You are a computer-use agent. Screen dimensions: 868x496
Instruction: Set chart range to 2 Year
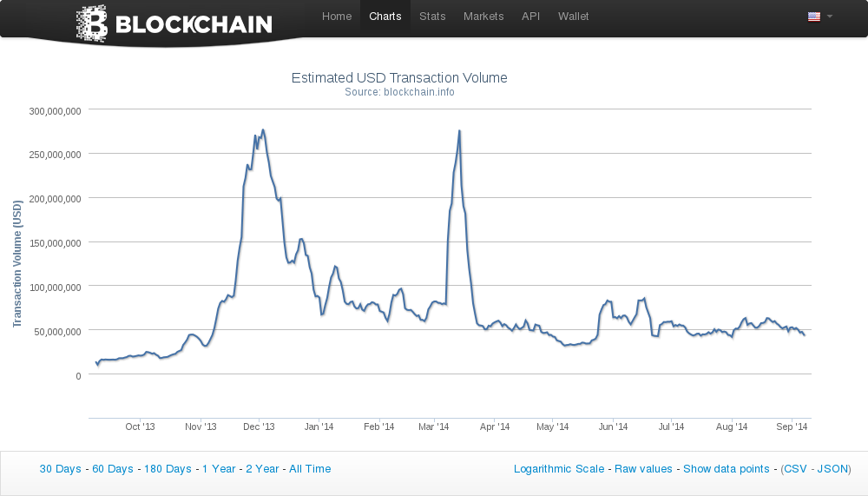pyautogui.click(x=262, y=469)
